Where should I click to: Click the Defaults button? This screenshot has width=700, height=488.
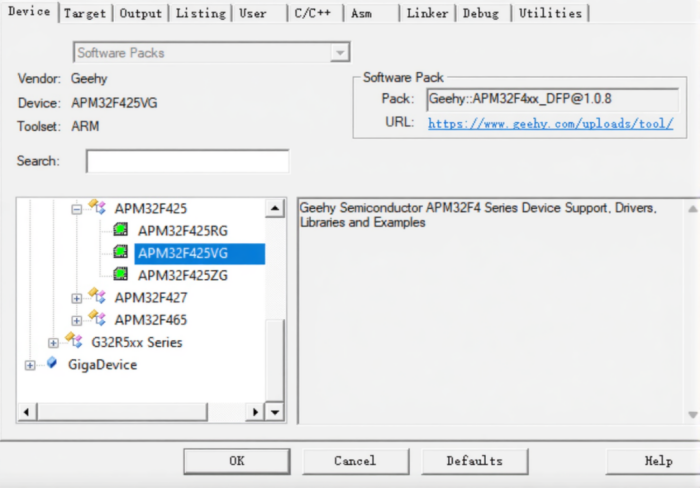(x=474, y=461)
